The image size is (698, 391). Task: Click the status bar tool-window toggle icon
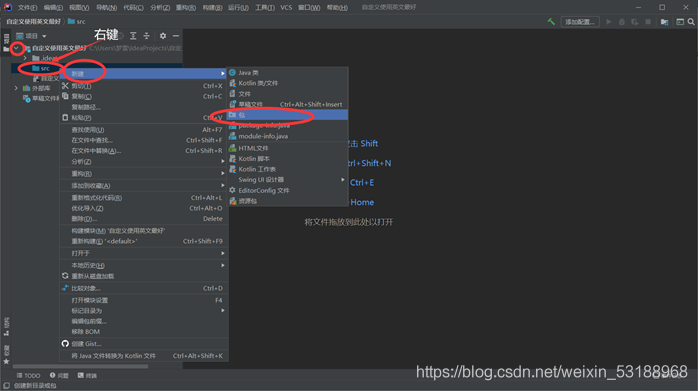click(x=6, y=386)
